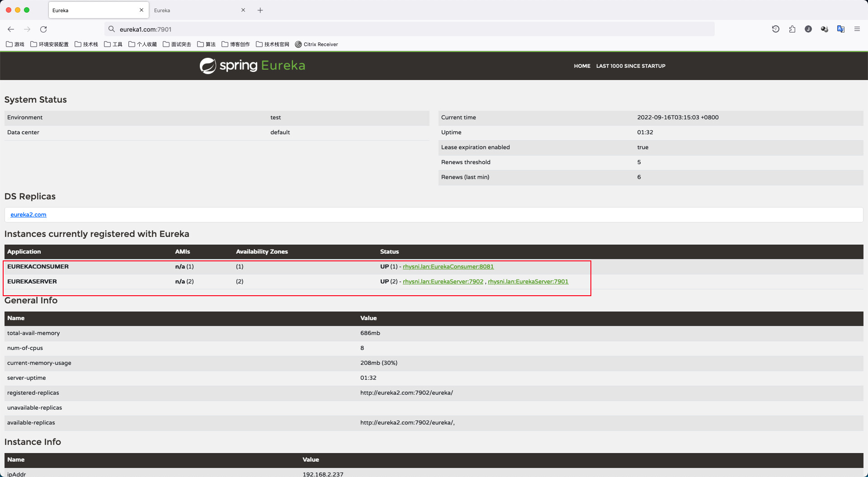Click the round dark profile icon in toolbar

pos(808,29)
